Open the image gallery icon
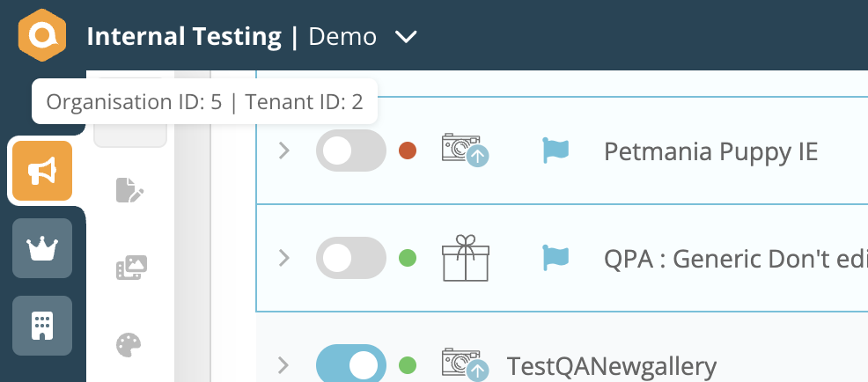Image resolution: width=868 pixels, height=382 pixels. click(131, 268)
